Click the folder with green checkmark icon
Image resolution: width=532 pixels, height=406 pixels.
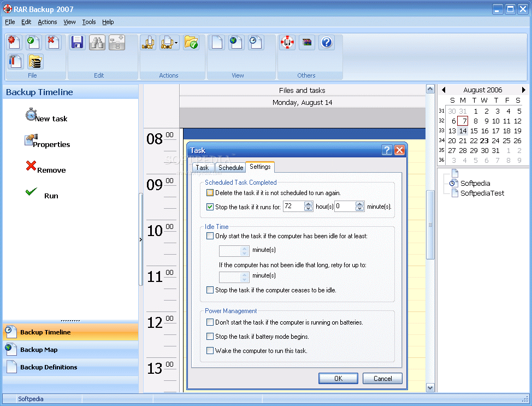coord(191,43)
